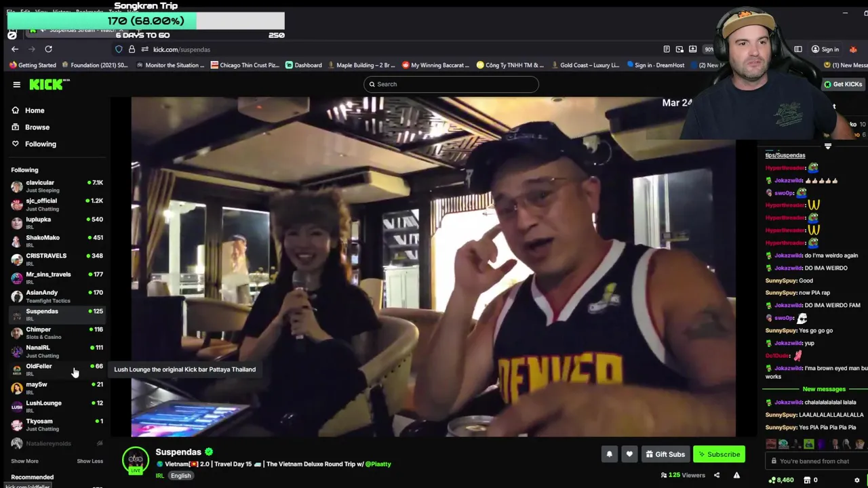Click the Suspendas channel name
The height and width of the screenshot is (488, 868).
tap(178, 452)
